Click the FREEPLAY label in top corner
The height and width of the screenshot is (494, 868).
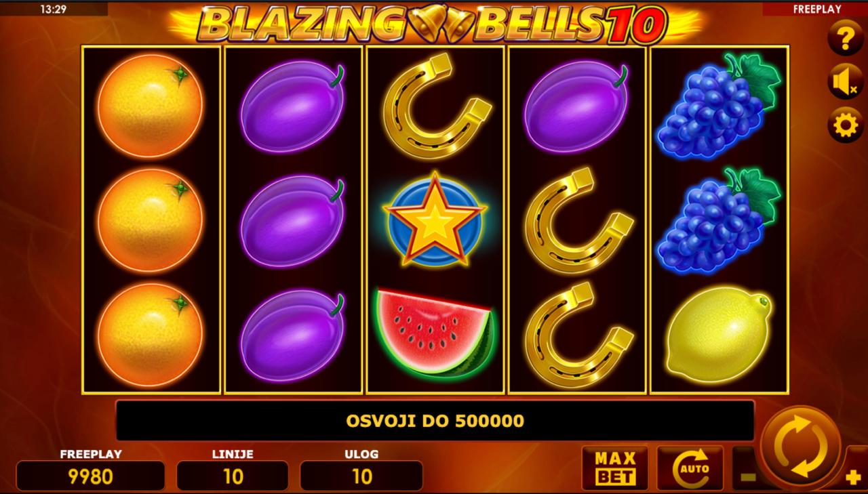click(x=816, y=9)
